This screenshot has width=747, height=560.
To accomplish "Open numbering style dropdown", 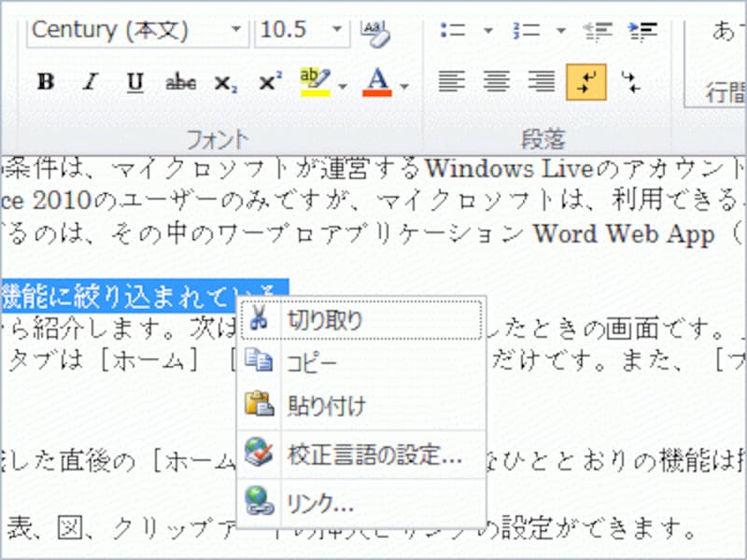I will point(561,31).
